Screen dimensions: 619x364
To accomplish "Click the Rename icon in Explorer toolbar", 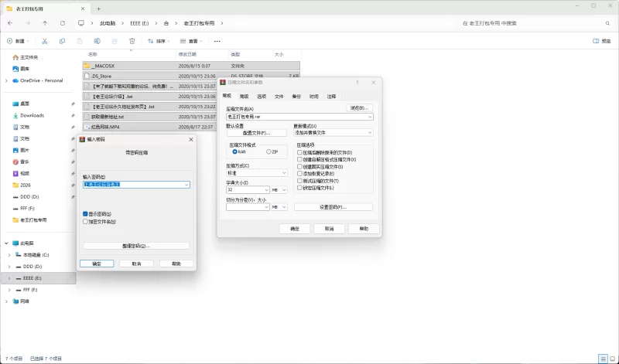I will tap(97, 41).
